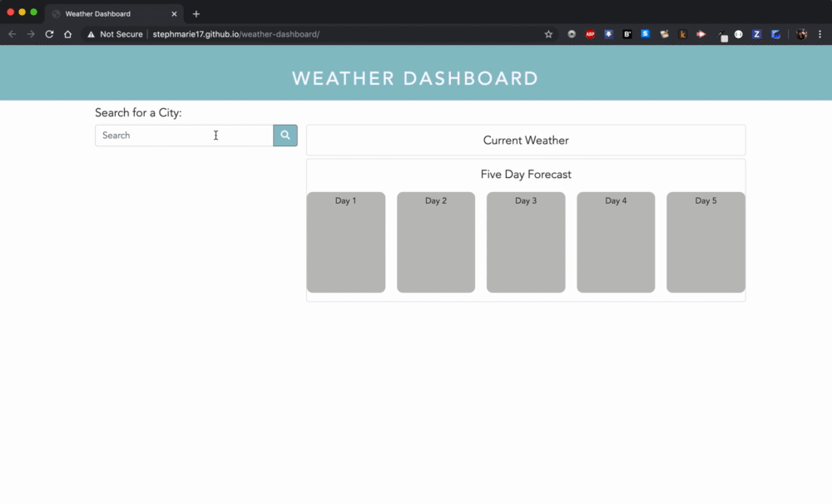Select the Weather Dashboard tab
The width and height of the screenshot is (832, 504).
point(114,14)
